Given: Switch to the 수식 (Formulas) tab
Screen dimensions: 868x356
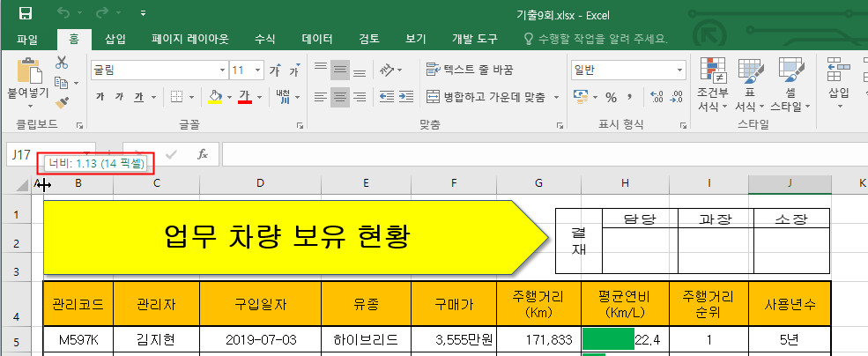Looking at the screenshot, I should (264, 39).
